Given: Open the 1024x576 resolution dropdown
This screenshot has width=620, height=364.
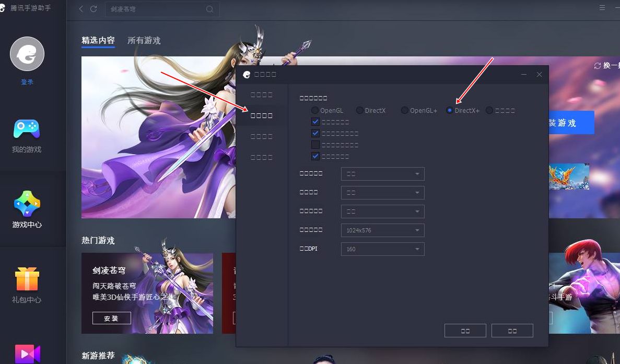Looking at the screenshot, I should point(383,230).
